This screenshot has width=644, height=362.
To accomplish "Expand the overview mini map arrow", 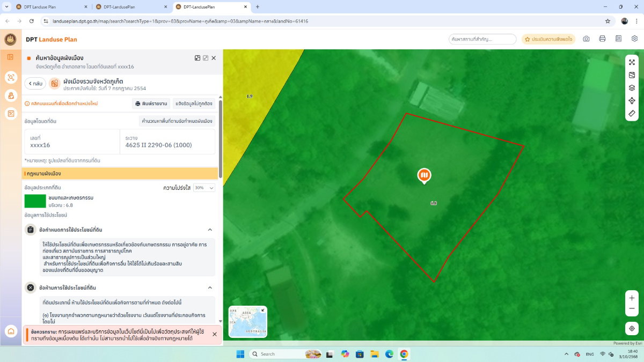I will pos(262,310).
